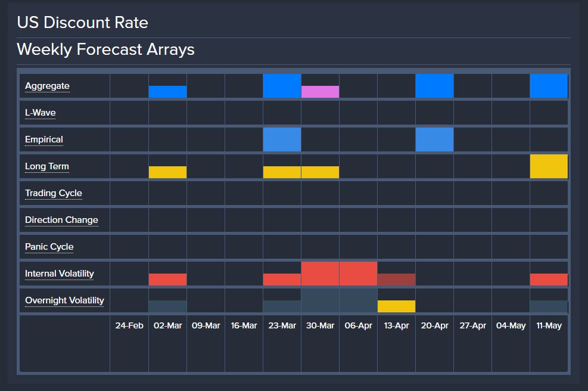
Task: Click the L-Wave row label
Action: tap(40, 113)
